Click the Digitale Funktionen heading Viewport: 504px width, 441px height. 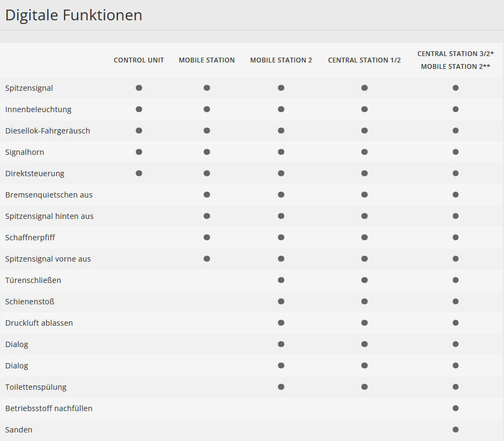[x=74, y=15]
